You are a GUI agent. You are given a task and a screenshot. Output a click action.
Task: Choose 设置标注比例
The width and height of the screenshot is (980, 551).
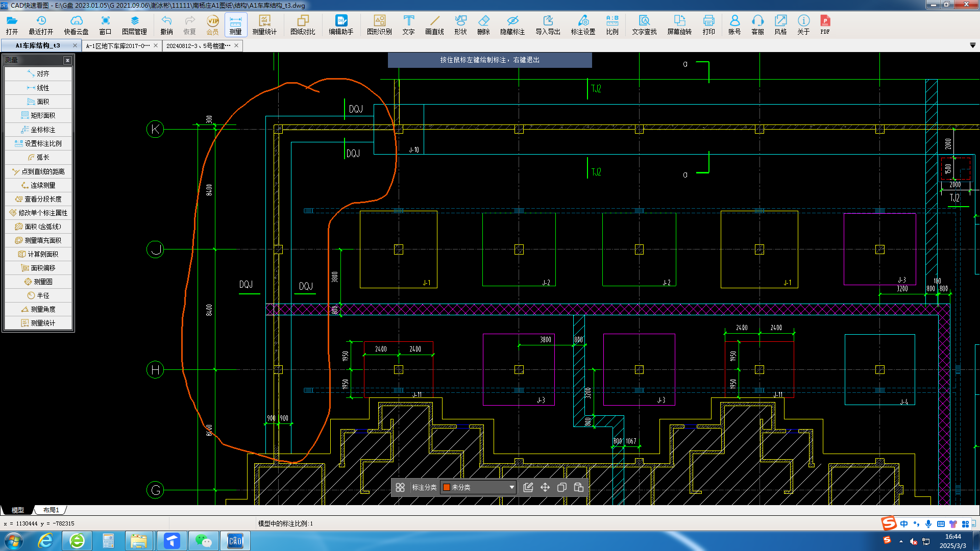click(x=38, y=143)
